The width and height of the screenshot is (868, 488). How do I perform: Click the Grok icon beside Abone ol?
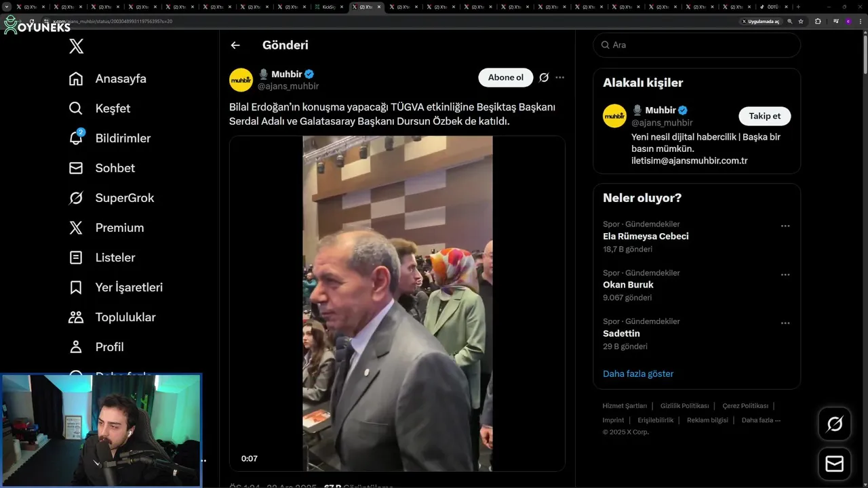(544, 77)
